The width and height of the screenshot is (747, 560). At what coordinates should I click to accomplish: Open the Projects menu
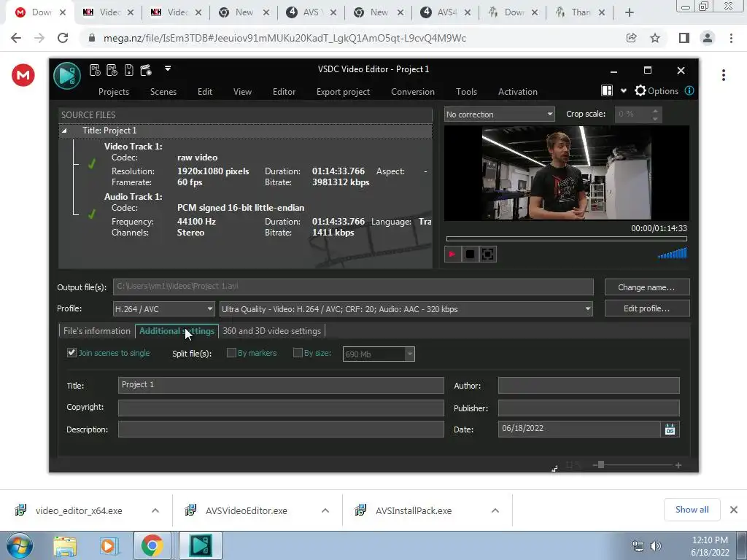click(113, 92)
